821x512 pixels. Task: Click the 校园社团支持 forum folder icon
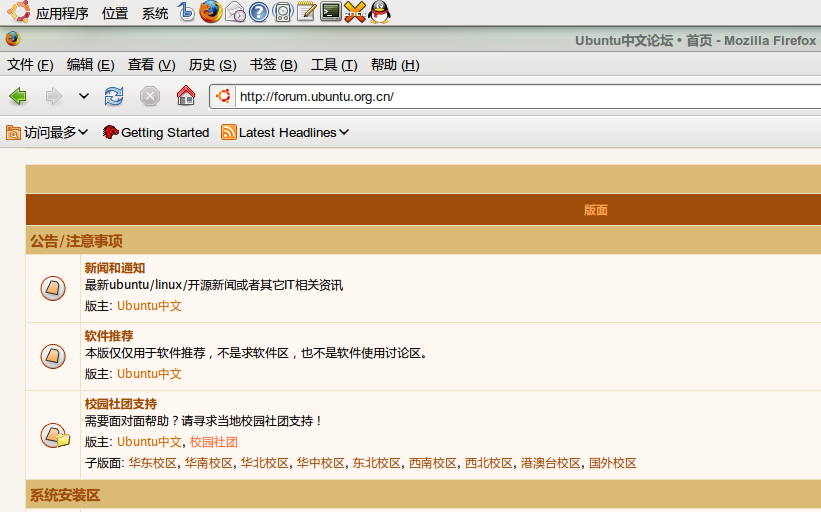click(x=55, y=436)
